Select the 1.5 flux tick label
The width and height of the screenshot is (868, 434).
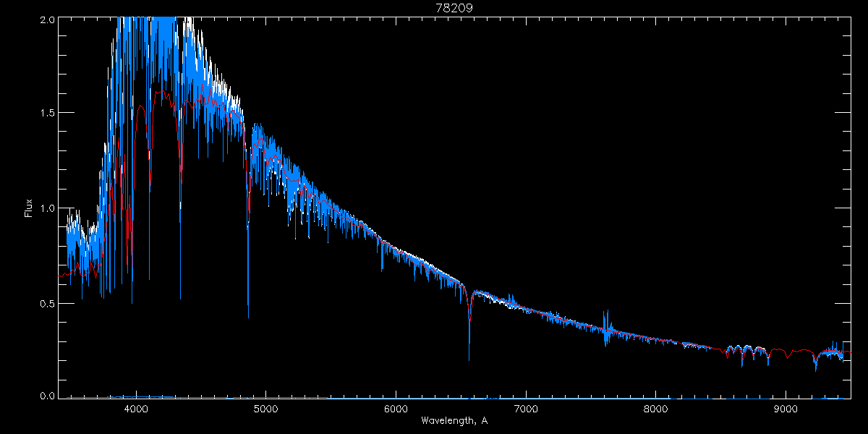pyautogui.click(x=46, y=114)
